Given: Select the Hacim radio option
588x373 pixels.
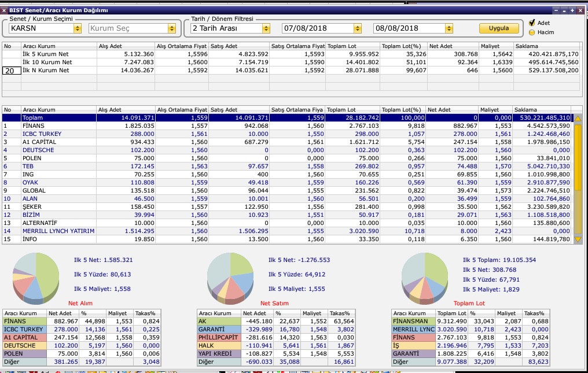Looking at the screenshot, I should (x=532, y=32).
